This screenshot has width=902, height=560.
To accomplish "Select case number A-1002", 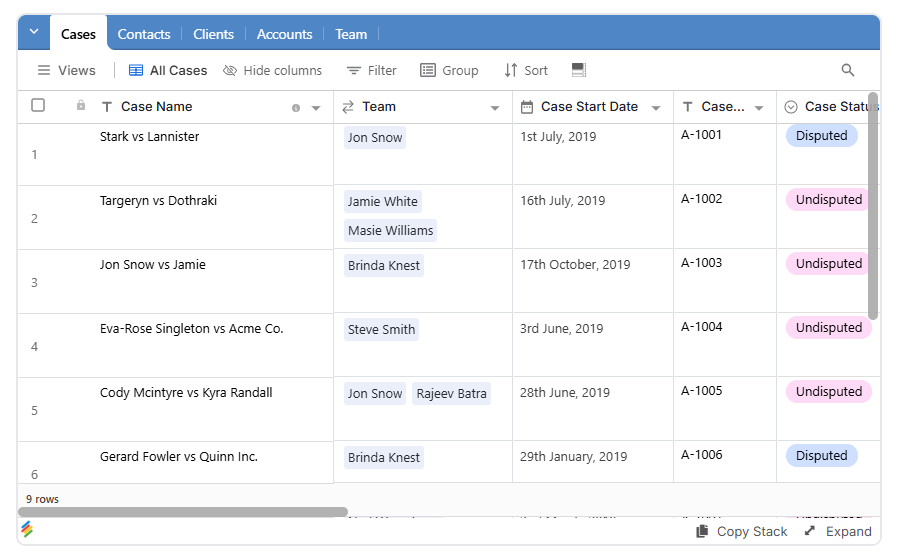I will [x=701, y=199].
